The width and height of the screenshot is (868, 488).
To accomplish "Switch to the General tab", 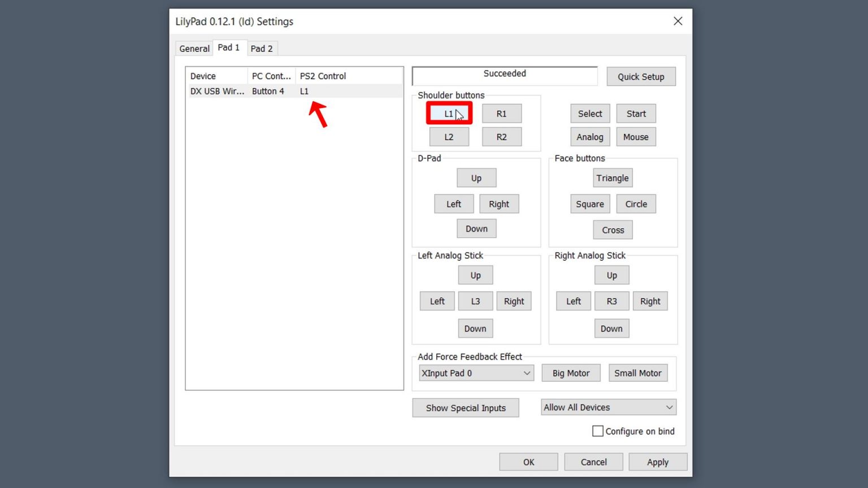I will point(194,49).
